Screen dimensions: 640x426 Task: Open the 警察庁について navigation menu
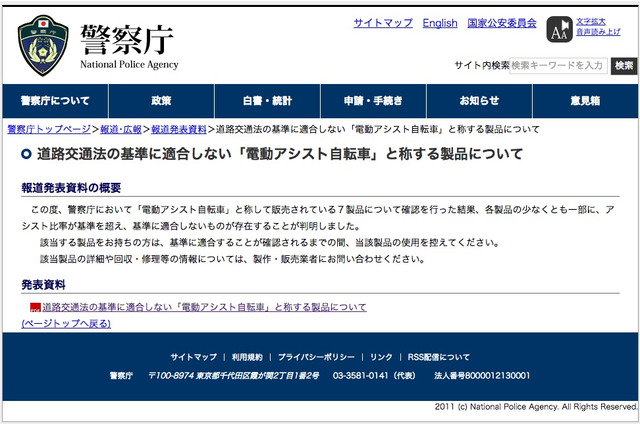click(x=55, y=101)
